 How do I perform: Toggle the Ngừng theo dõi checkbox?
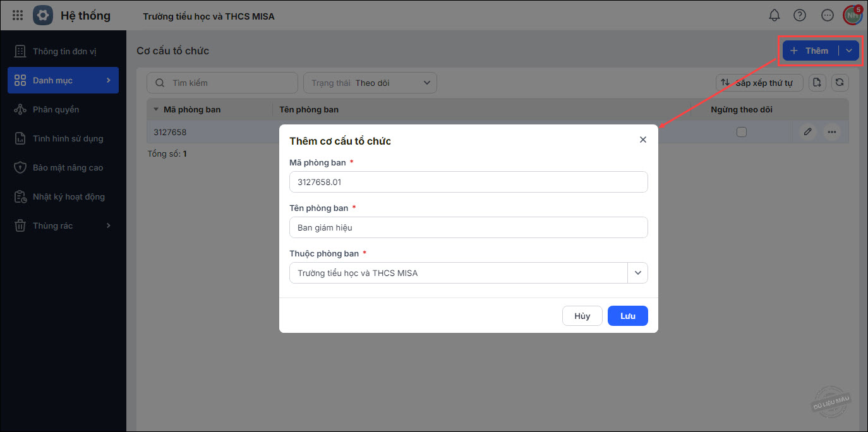tap(742, 132)
